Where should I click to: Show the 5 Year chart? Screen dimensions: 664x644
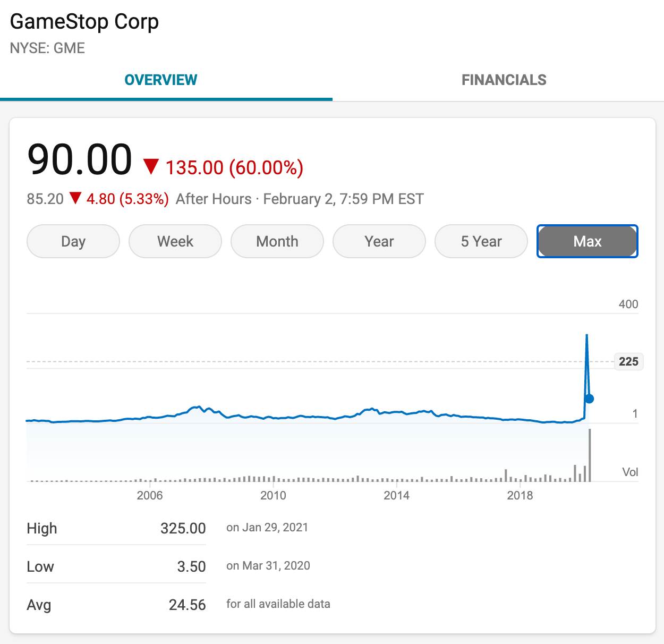(481, 241)
